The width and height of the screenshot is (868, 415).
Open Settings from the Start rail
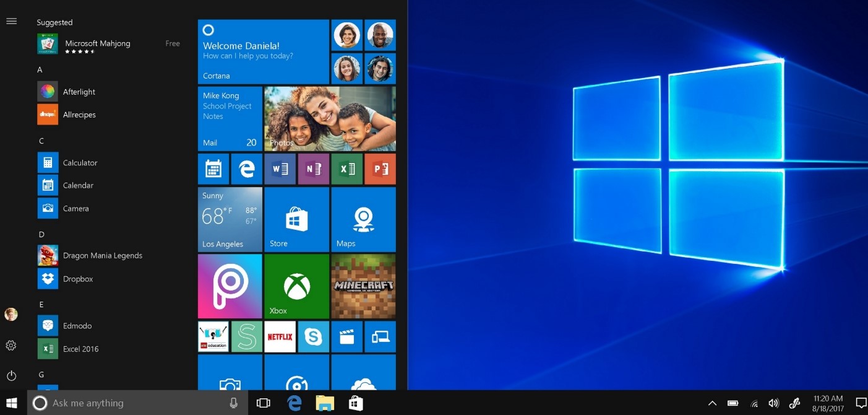click(x=11, y=346)
